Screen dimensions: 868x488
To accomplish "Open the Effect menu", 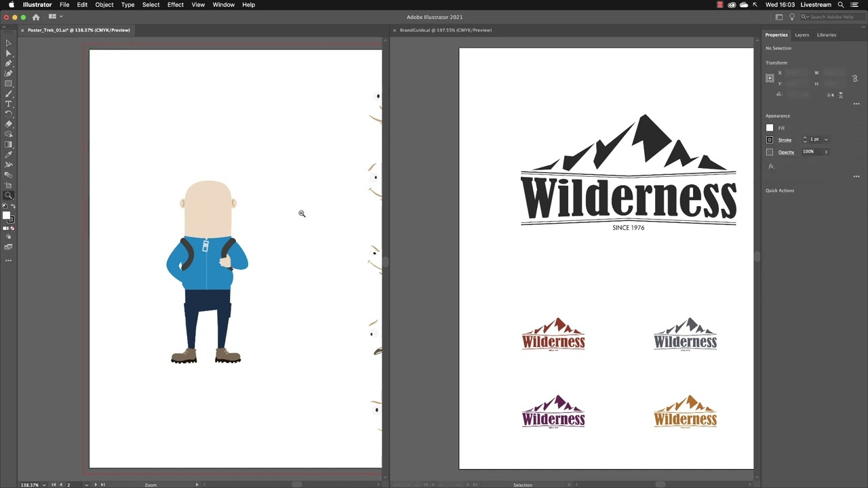I will tap(176, 5).
